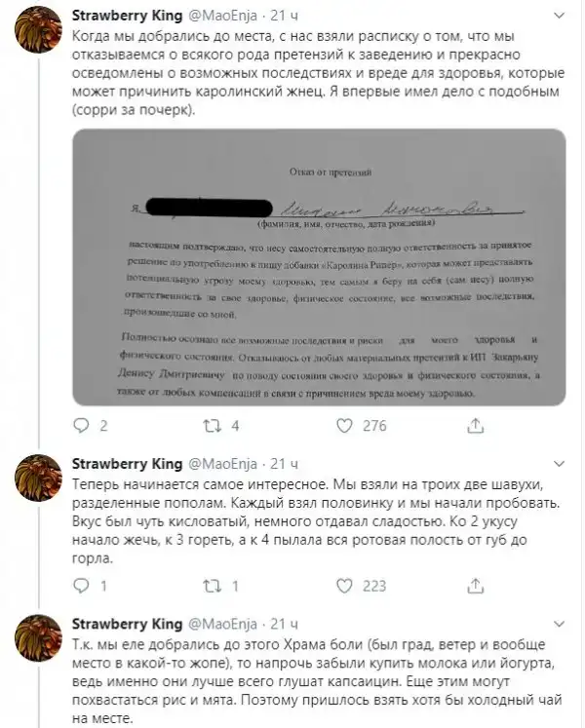Retweet the second tweet showing 1 retweet
The width and height of the screenshot is (585, 728).
(214, 587)
